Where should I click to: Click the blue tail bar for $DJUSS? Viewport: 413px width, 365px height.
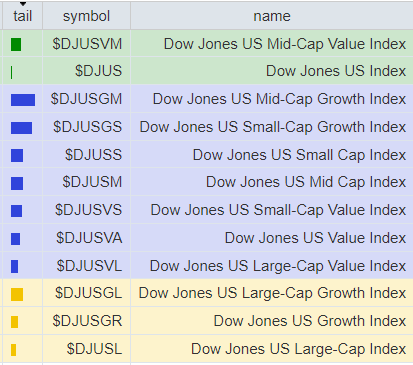(17, 155)
